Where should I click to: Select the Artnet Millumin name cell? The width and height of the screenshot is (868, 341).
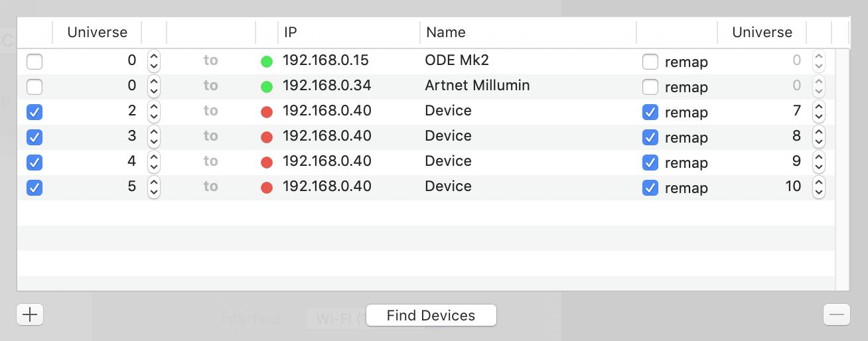pos(477,86)
